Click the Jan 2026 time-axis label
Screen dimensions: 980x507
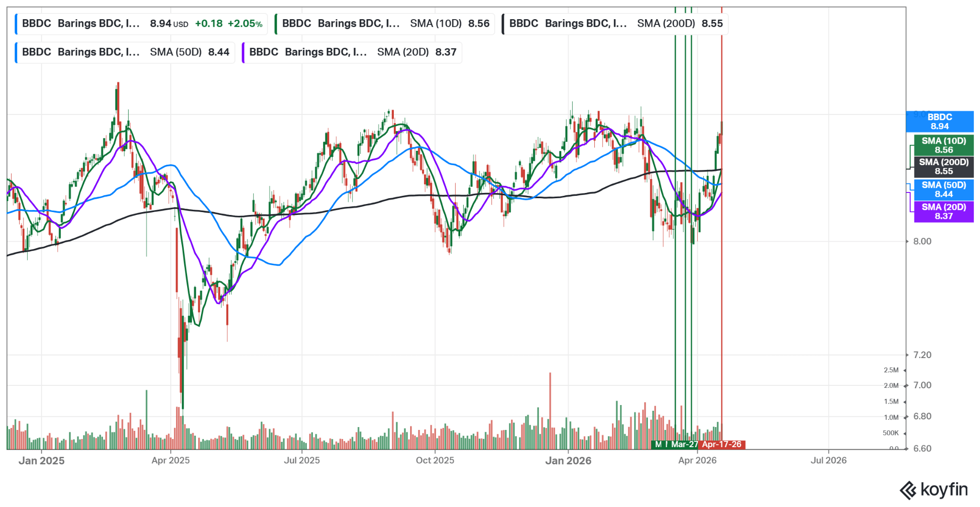(x=568, y=461)
